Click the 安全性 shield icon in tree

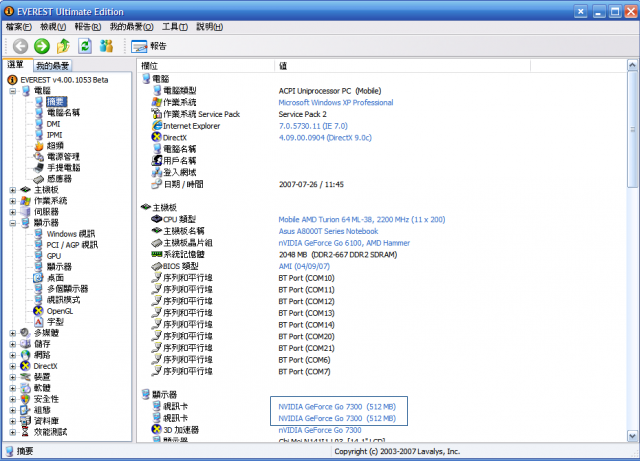pyautogui.click(x=25, y=399)
